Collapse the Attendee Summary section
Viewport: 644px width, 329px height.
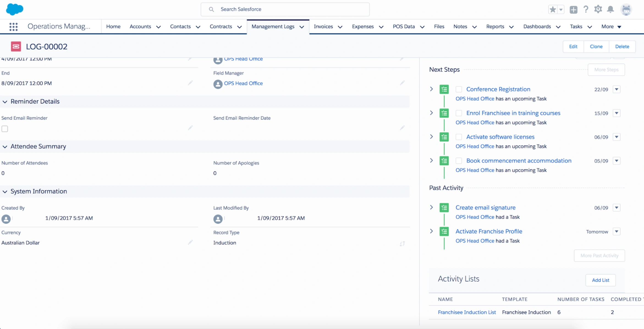[5, 147]
